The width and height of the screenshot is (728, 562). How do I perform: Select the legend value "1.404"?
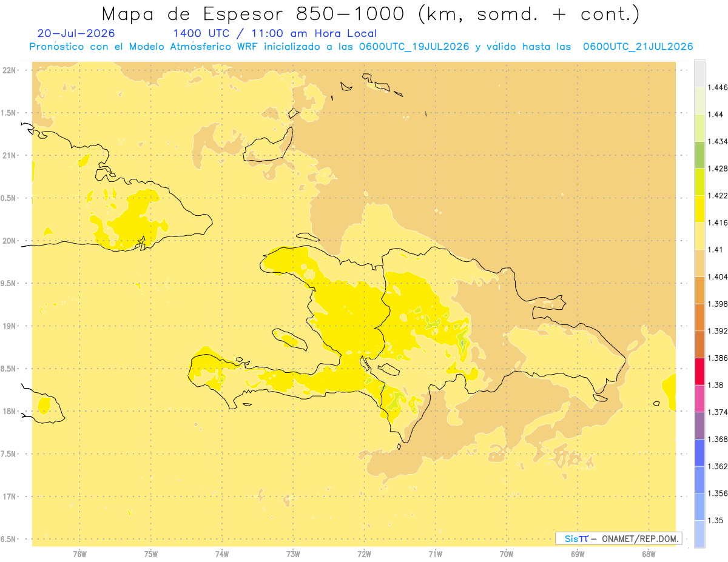click(719, 276)
